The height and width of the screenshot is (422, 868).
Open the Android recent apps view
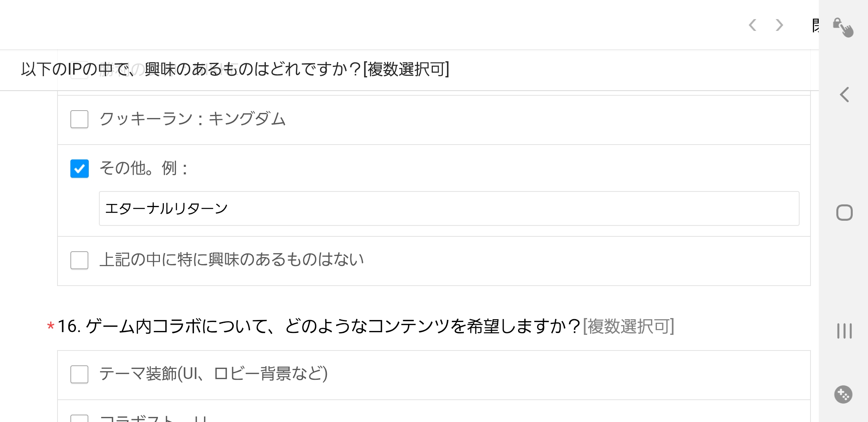click(844, 331)
